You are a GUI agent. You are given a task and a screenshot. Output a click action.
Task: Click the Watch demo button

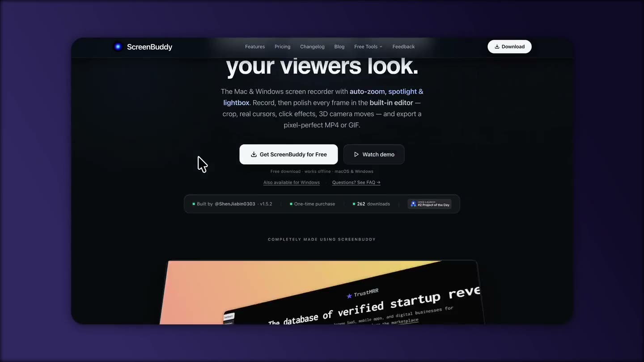pos(374,154)
